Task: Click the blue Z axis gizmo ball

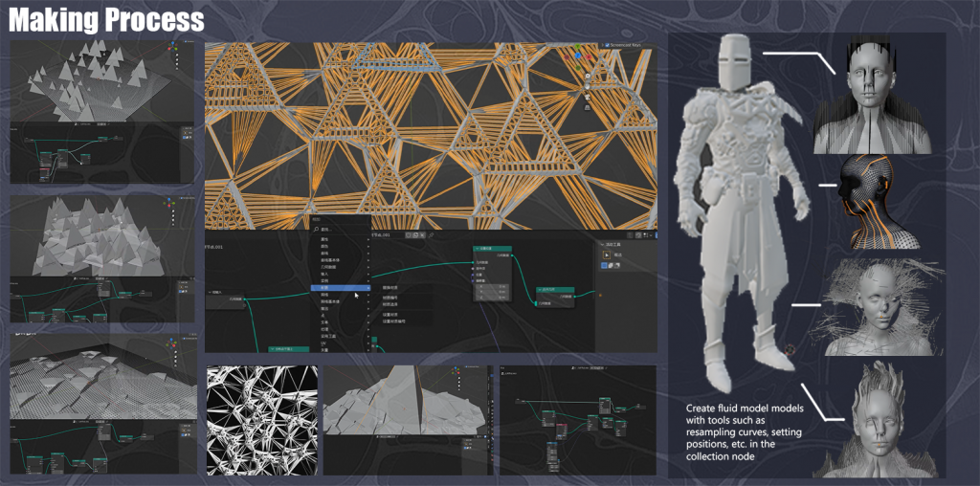Action: (577, 55)
